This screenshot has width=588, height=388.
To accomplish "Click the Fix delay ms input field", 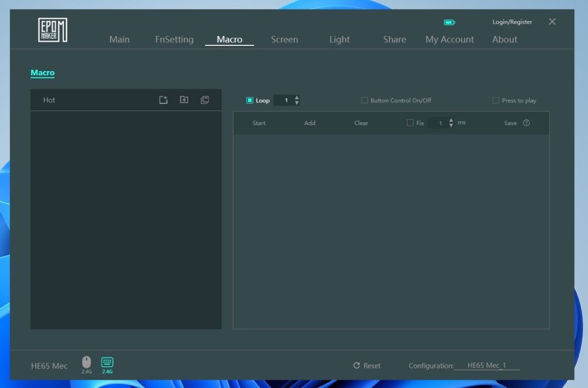I will (438, 123).
